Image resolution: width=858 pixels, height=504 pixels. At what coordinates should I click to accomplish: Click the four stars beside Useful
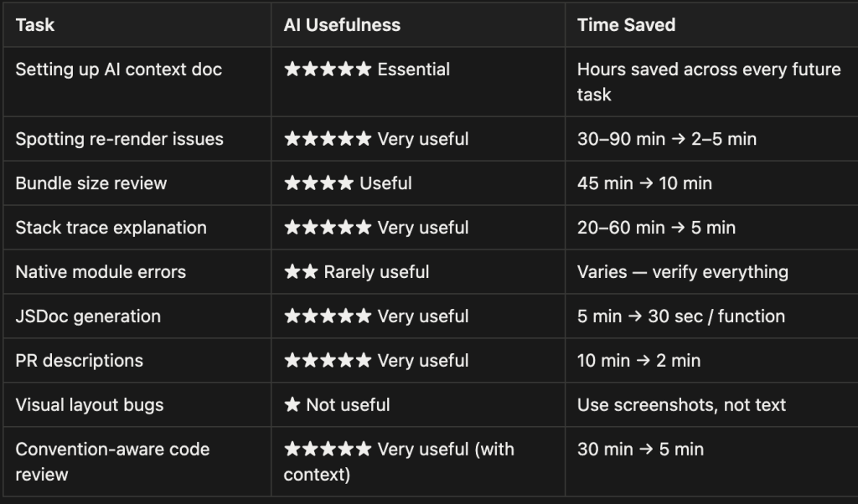point(318,183)
